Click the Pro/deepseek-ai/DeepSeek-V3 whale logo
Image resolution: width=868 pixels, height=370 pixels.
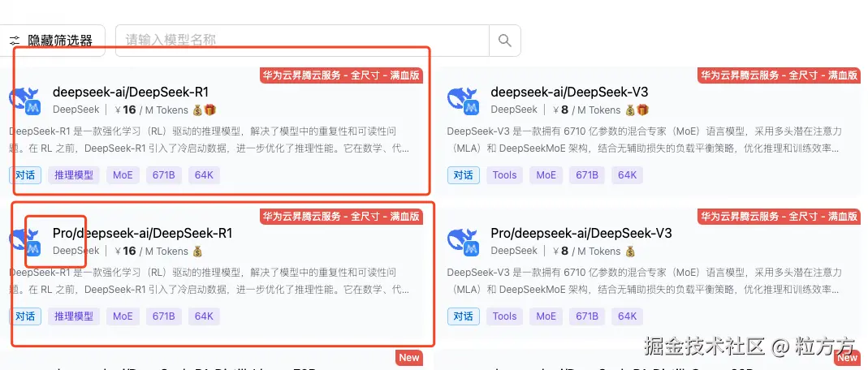click(464, 242)
